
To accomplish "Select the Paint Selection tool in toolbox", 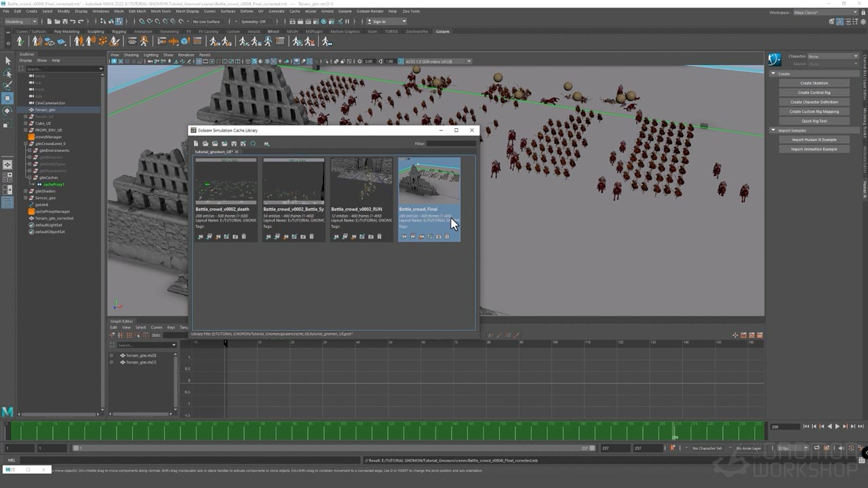I will 7,85.
